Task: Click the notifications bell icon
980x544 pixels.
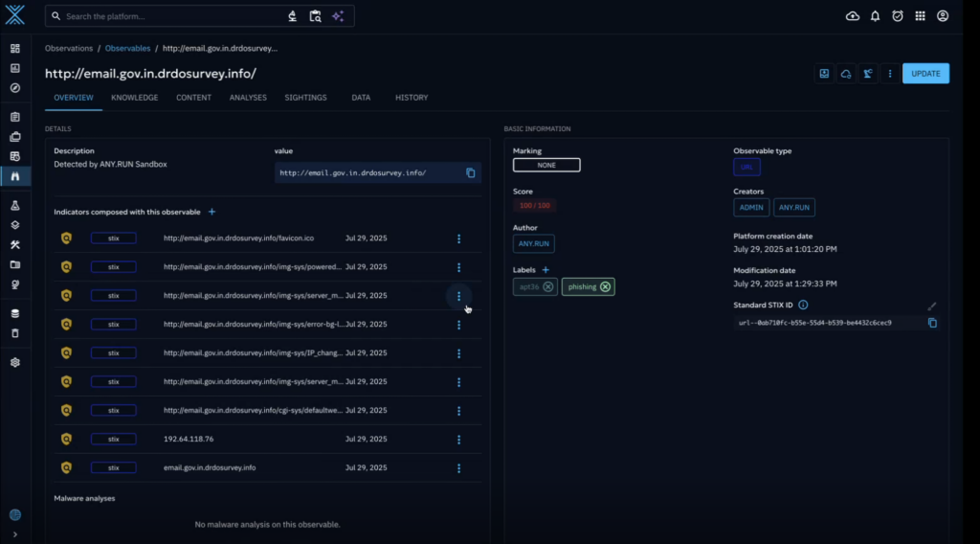Action: pyautogui.click(x=875, y=16)
